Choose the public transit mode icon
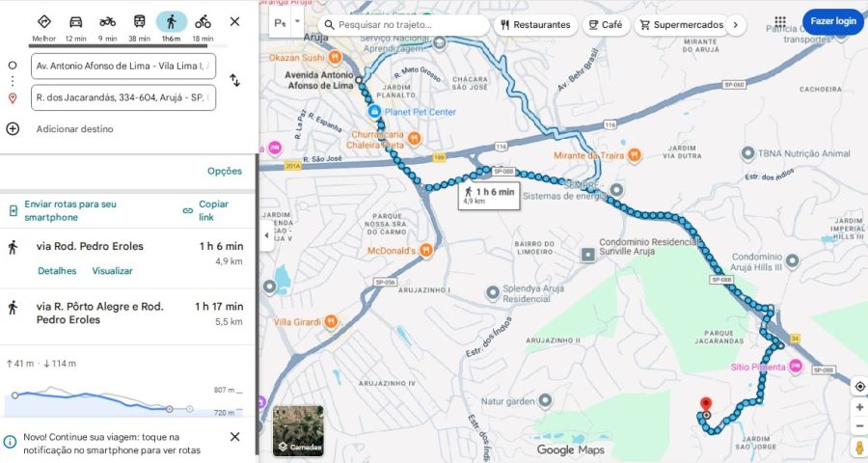 pyautogui.click(x=139, y=22)
